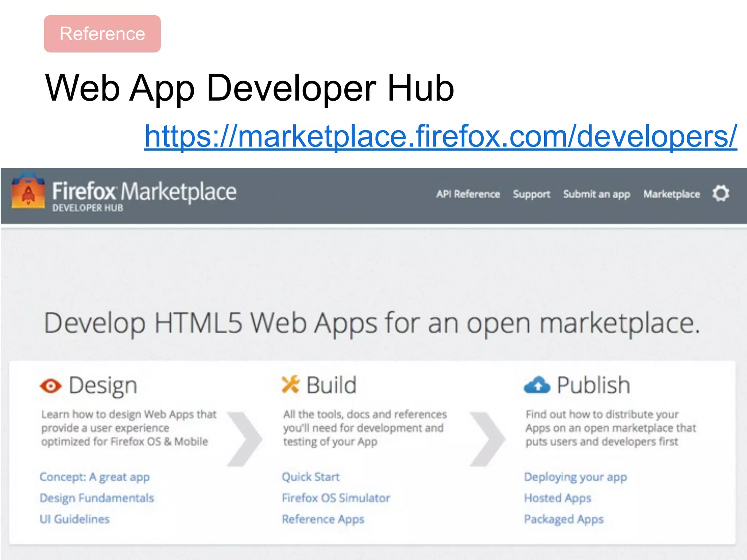Screen dimensions: 747x560
Task: Open the API Reference menu item
Action: click(x=468, y=194)
